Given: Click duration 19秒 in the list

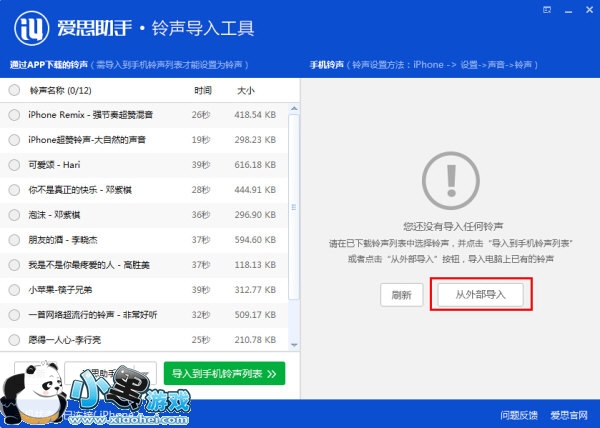Looking at the screenshot, I should pyautogui.click(x=201, y=140).
